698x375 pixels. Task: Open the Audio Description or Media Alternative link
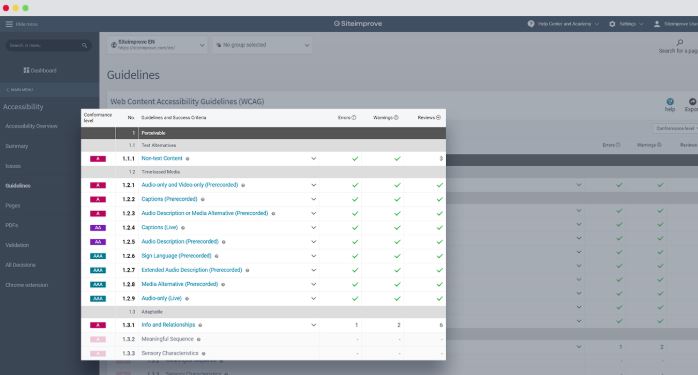(x=205, y=213)
